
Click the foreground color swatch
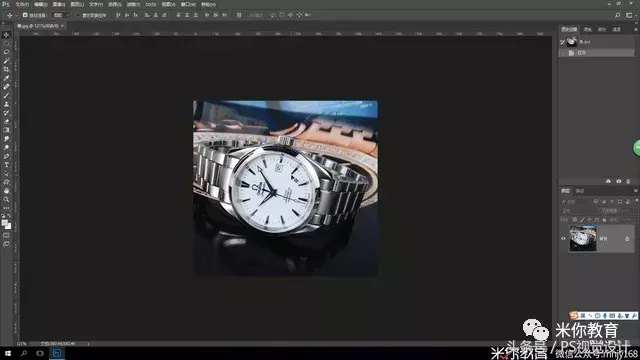pos(4,223)
